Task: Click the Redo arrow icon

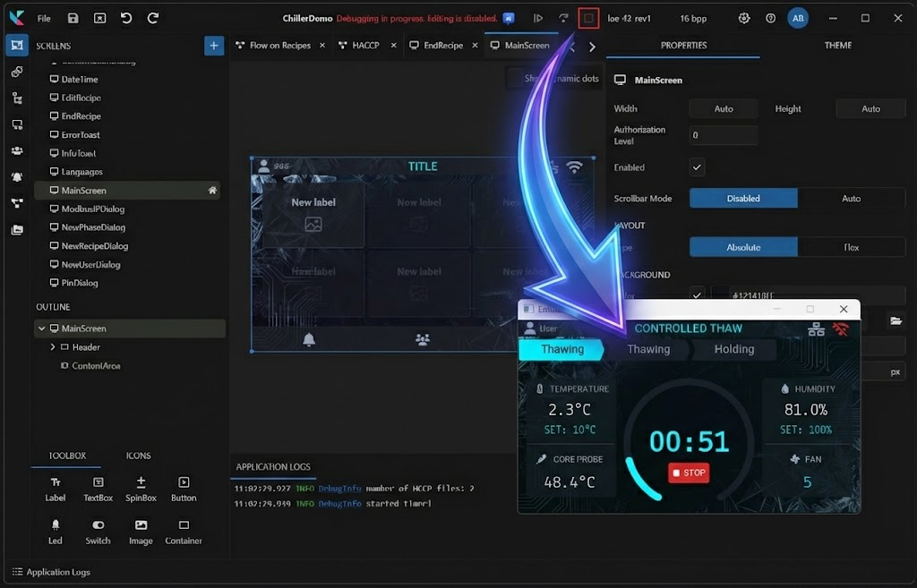Action: tap(153, 18)
